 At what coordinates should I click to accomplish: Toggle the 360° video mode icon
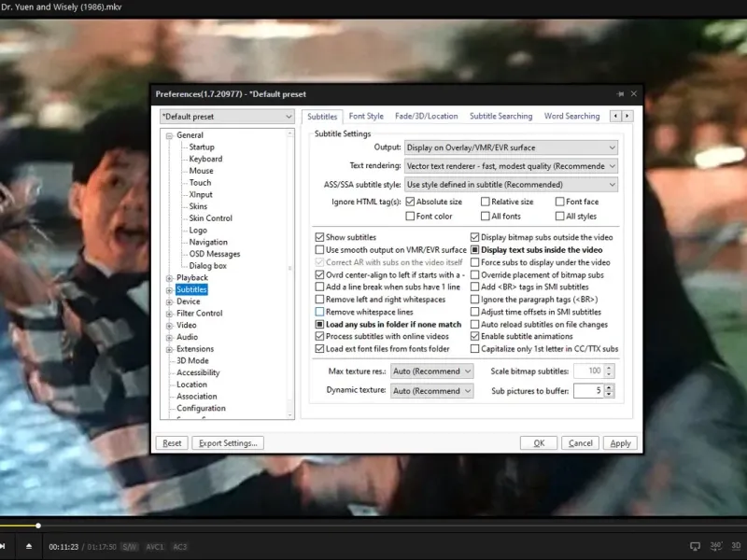(715, 546)
